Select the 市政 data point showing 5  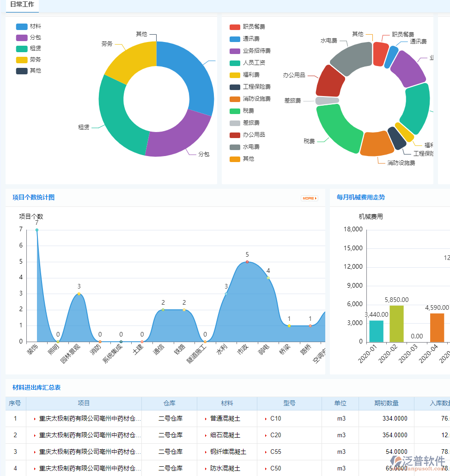point(247,262)
